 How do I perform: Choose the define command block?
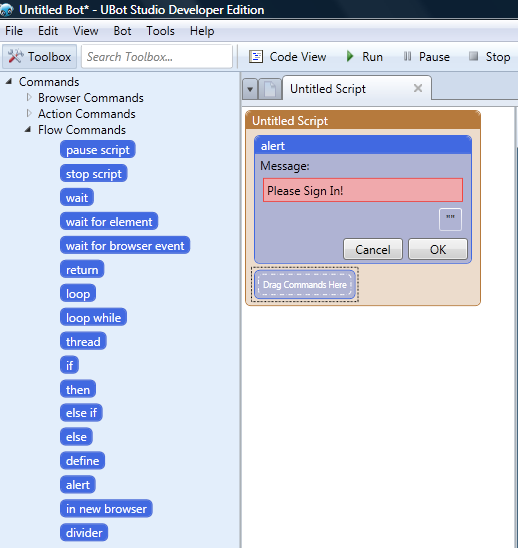point(82,461)
